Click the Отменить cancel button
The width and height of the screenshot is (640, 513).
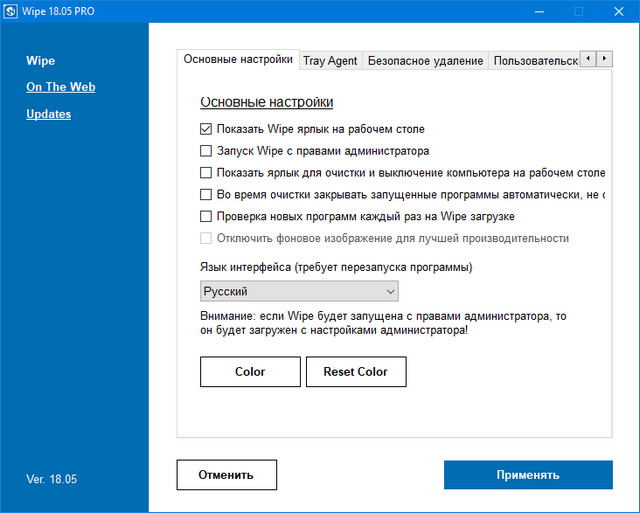226,475
